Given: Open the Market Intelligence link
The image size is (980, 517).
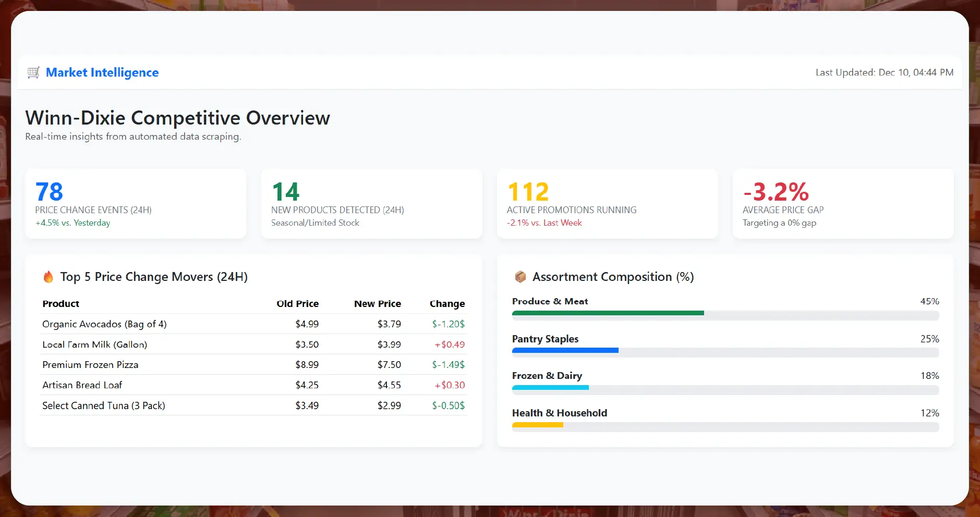Looking at the screenshot, I should pyautogui.click(x=102, y=72).
